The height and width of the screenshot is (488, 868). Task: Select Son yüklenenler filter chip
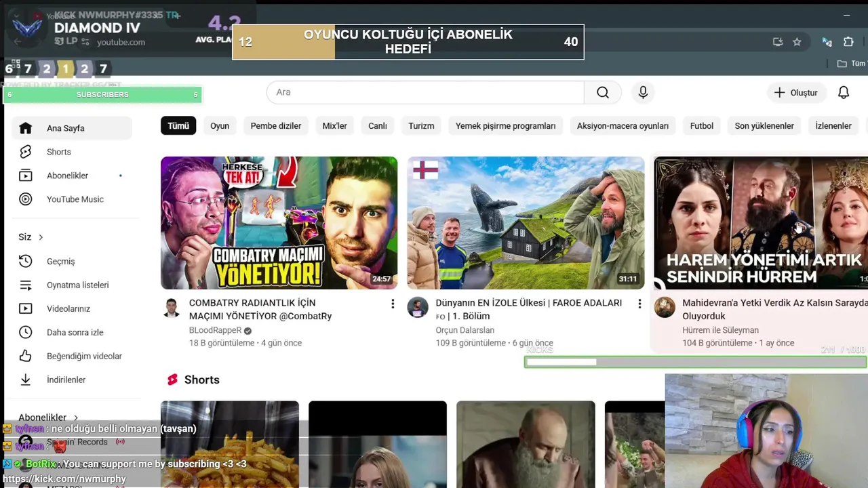tap(764, 126)
